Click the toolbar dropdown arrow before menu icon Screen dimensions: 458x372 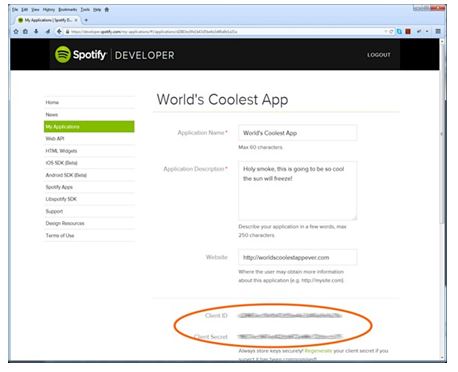click(427, 31)
